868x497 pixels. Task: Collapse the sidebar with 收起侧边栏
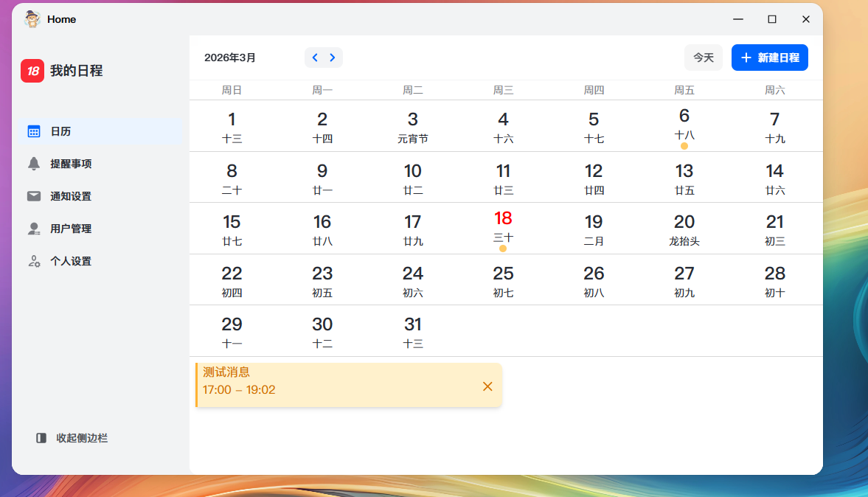(72, 438)
